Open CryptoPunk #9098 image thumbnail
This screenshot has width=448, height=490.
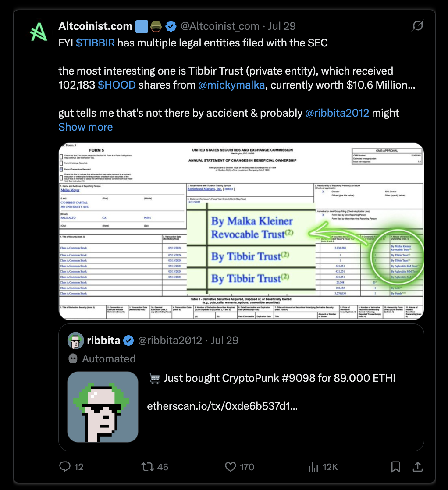[x=103, y=407]
